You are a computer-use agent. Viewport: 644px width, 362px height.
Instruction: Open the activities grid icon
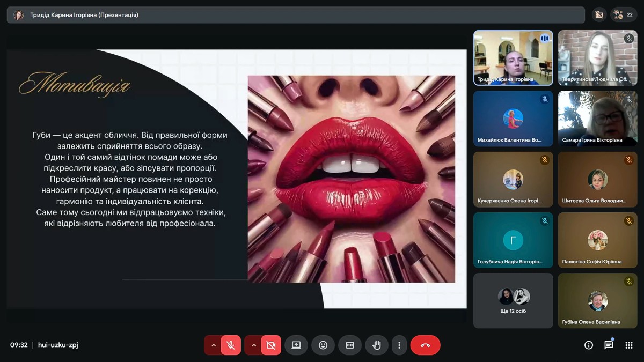(x=629, y=345)
